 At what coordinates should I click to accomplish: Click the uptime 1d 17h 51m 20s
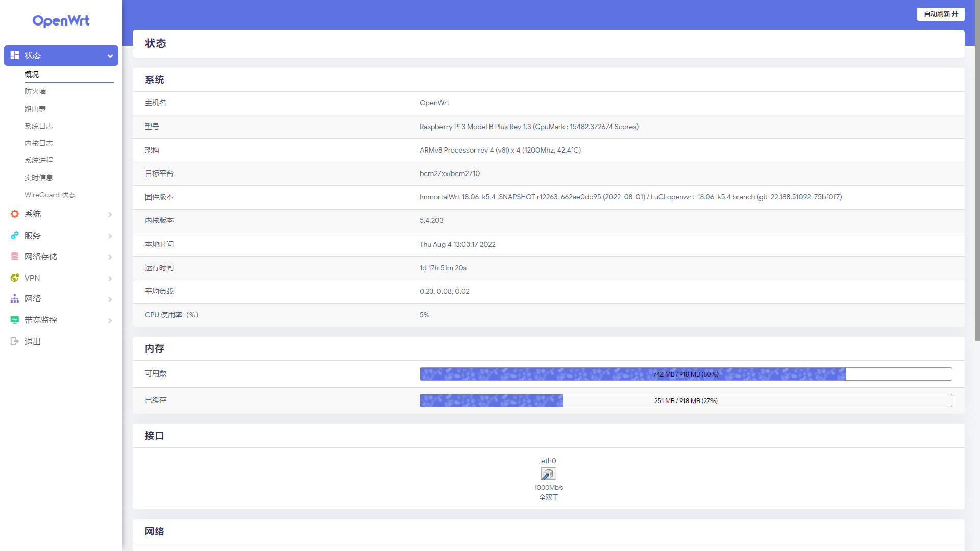pyautogui.click(x=443, y=268)
